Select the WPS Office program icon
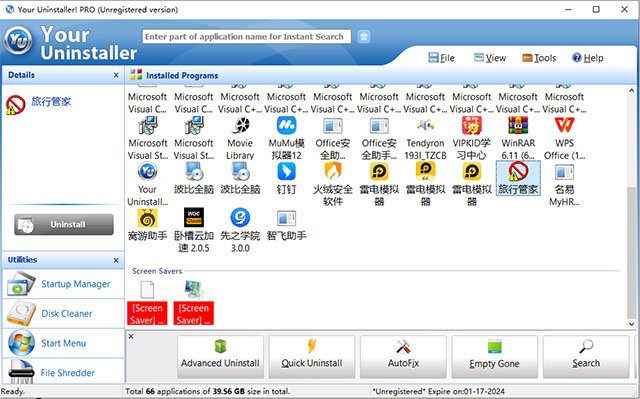The width and height of the screenshot is (640, 399). pyautogui.click(x=564, y=126)
